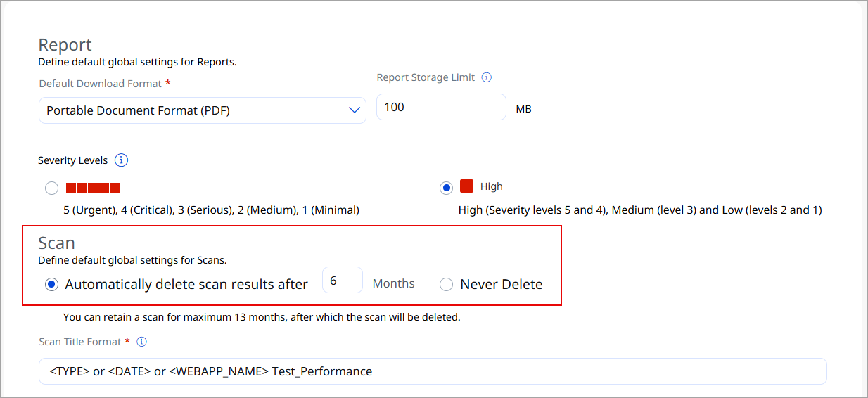This screenshot has height=398, width=868.
Task: Choose Automatically delete scan results option
Action: pos(51,285)
